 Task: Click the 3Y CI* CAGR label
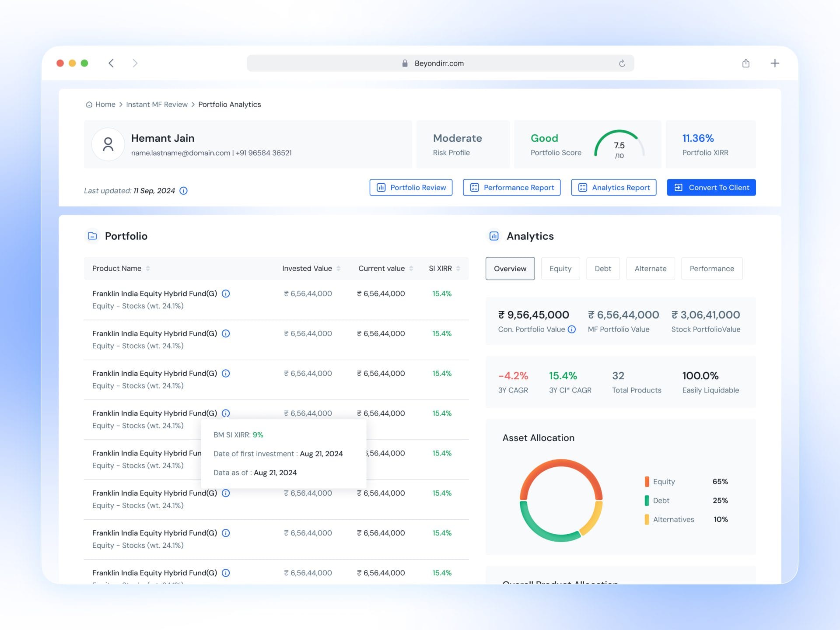click(x=570, y=390)
